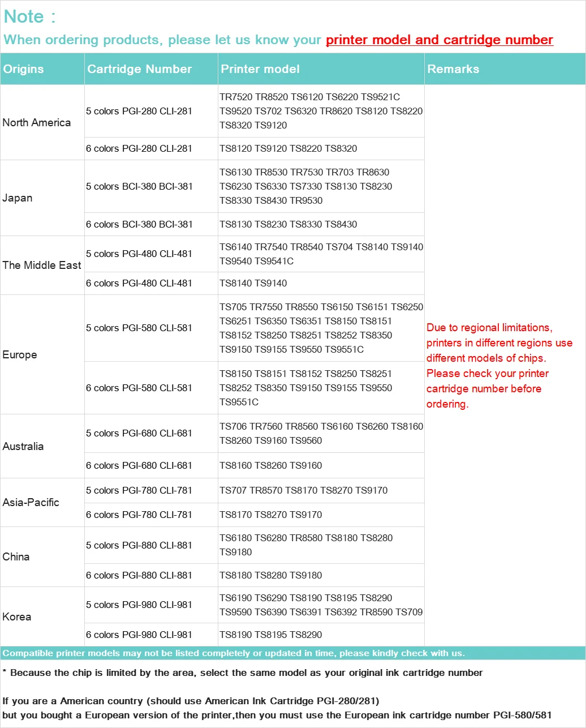The height and width of the screenshot is (728, 586).
Task: Select '5 colors BCI-380 BCI-381' cell
Action: coord(151,186)
